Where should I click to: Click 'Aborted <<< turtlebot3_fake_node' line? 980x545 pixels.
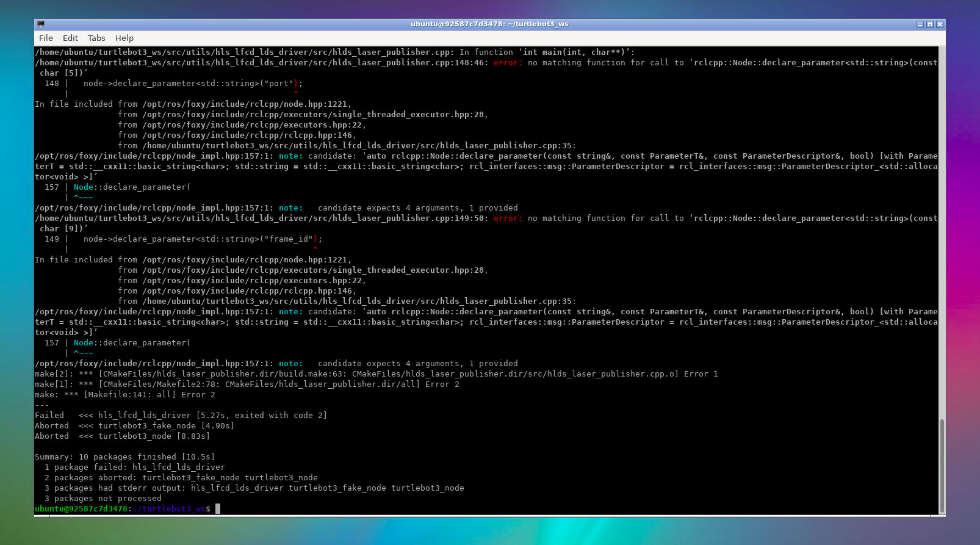tap(134, 426)
